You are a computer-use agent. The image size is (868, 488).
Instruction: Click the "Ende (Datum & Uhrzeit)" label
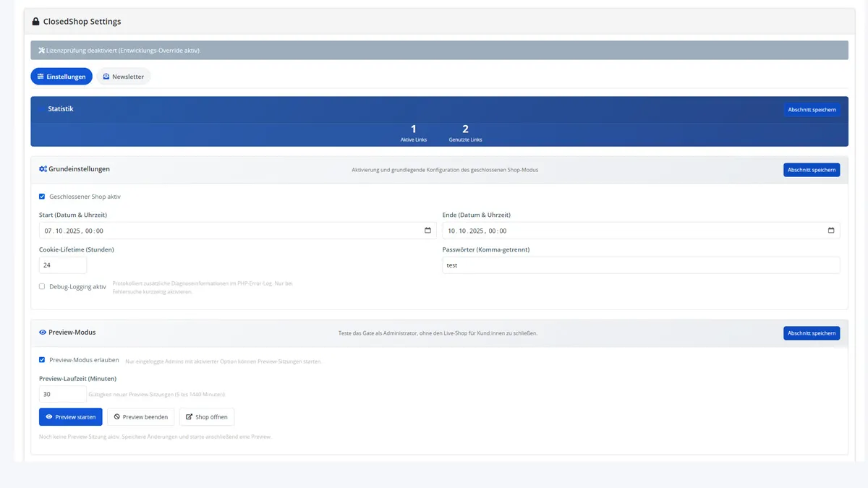click(477, 215)
